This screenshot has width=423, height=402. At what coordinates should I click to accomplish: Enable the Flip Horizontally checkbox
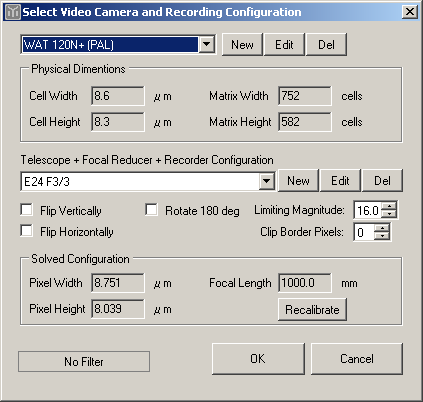pos(26,231)
